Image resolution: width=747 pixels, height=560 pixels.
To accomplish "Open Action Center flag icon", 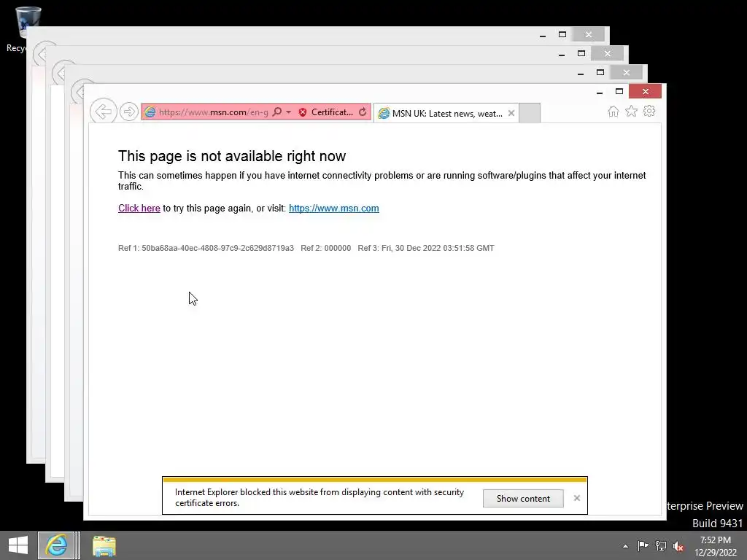I will tap(643, 545).
